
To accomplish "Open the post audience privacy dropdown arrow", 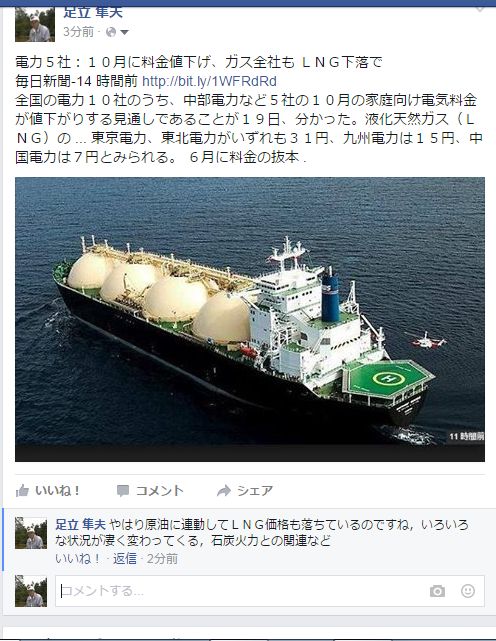I will pos(124,32).
